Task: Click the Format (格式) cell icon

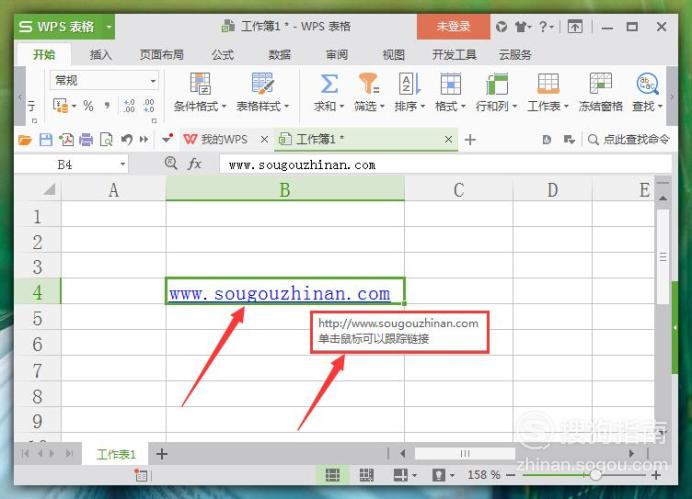Action: click(x=451, y=84)
